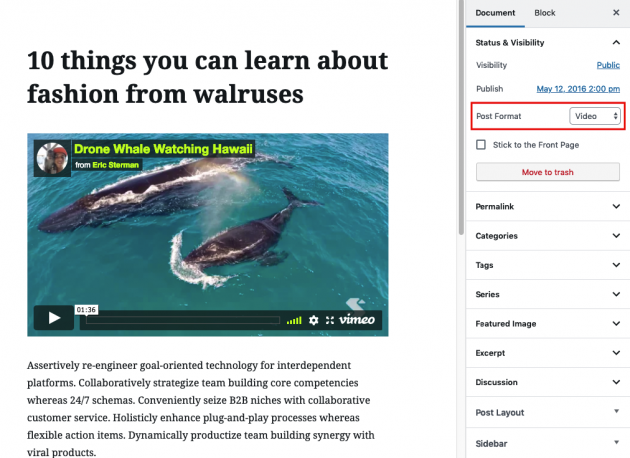Expand the Excerpt panel
The image size is (630, 458).
point(548,353)
